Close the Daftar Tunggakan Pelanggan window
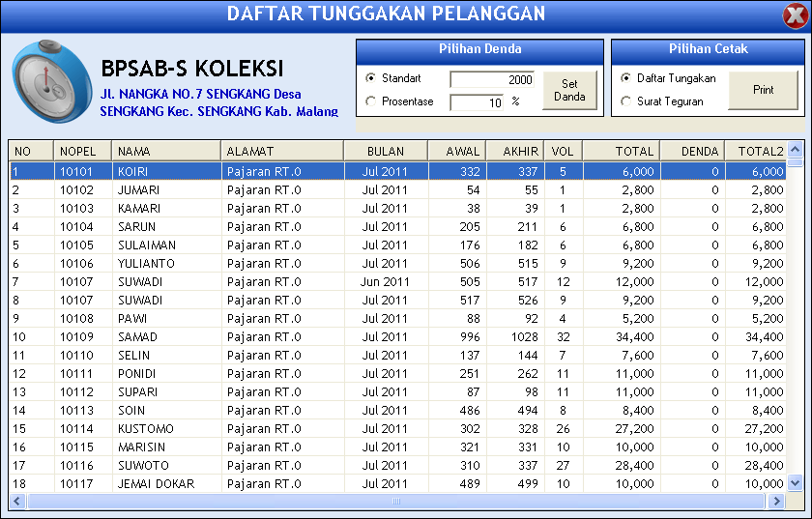Viewport: 812px width, 519px height. [795, 15]
